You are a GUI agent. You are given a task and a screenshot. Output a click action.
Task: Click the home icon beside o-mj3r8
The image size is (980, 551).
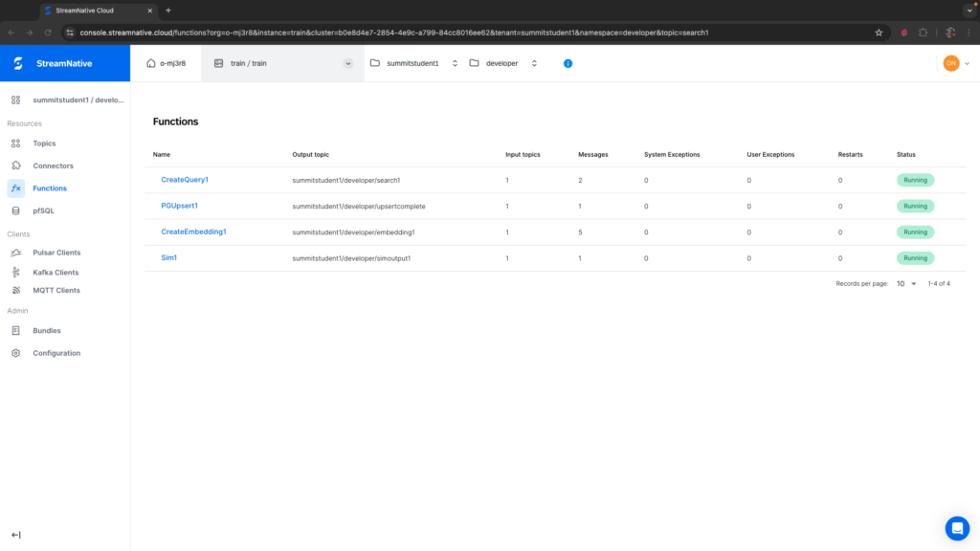(150, 63)
